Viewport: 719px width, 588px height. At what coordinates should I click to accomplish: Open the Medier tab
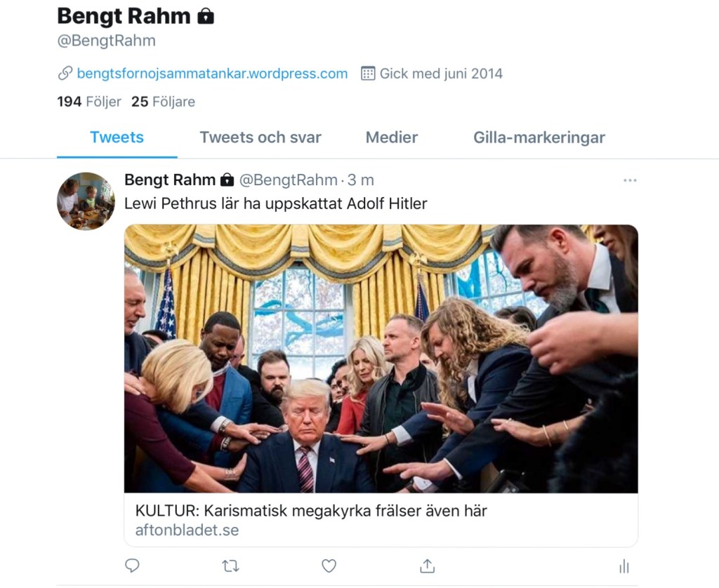pyautogui.click(x=392, y=138)
